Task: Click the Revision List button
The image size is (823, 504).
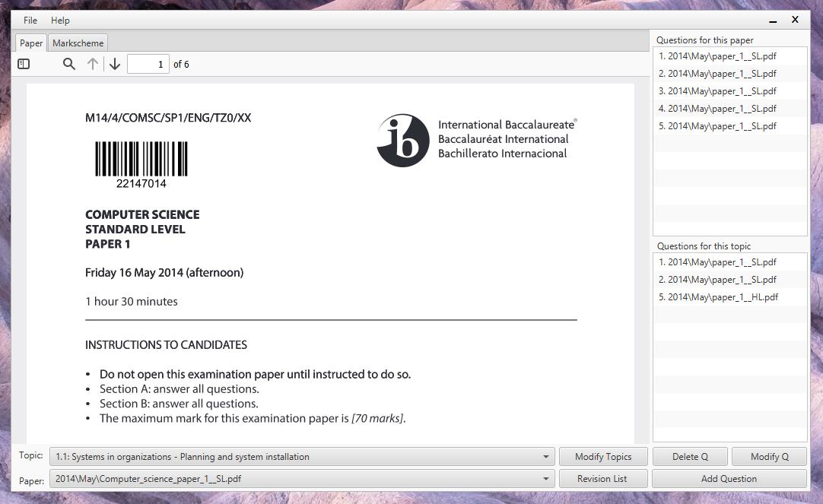Action: tap(603, 479)
